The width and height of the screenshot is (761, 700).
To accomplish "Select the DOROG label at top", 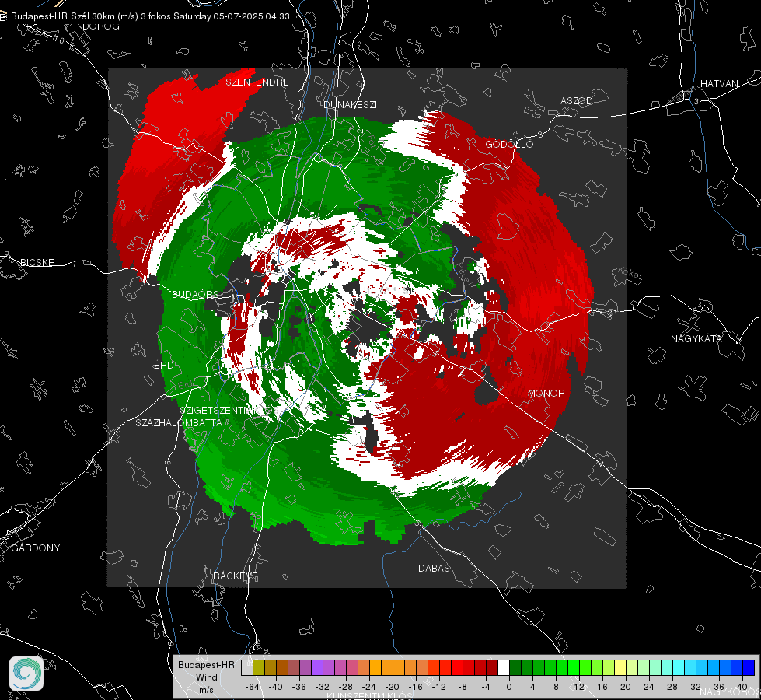I will pos(101,26).
